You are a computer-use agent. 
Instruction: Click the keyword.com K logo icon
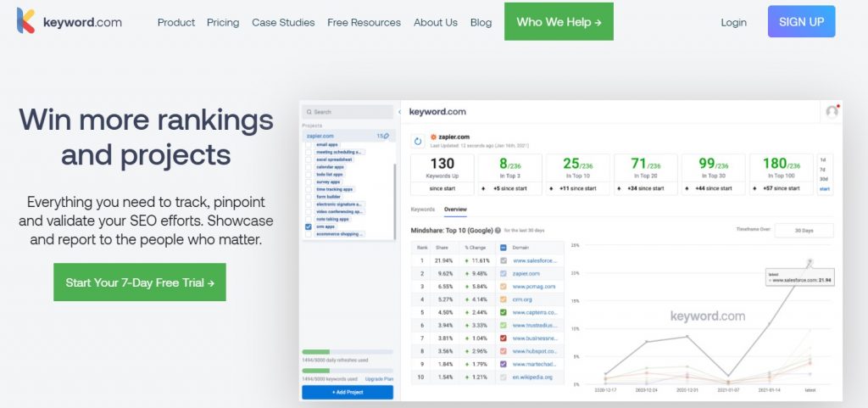tap(26, 21)
